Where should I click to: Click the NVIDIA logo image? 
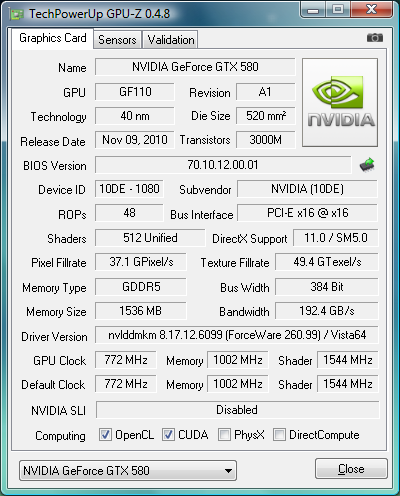coord(340,102)
